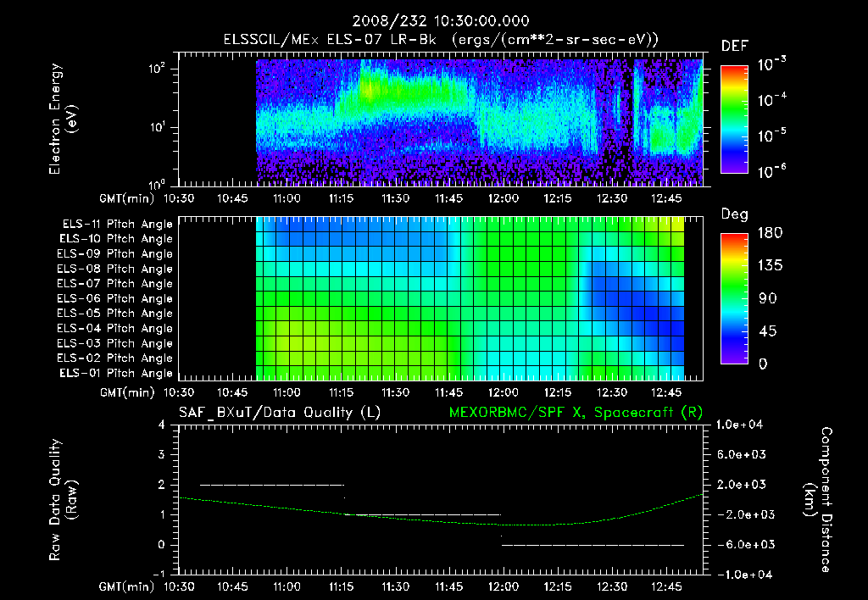Click the 'Deg' color scale label
Screen dimensions: 868x600
735,214
